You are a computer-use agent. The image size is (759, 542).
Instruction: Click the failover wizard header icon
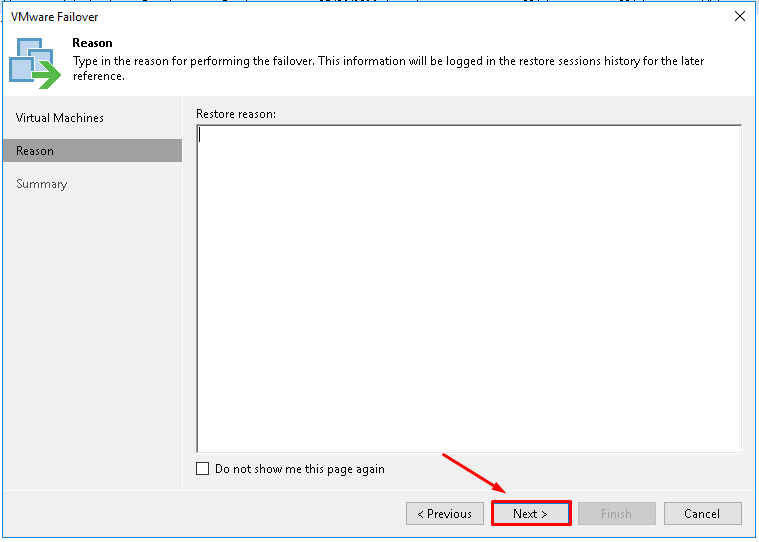point(35,63)
